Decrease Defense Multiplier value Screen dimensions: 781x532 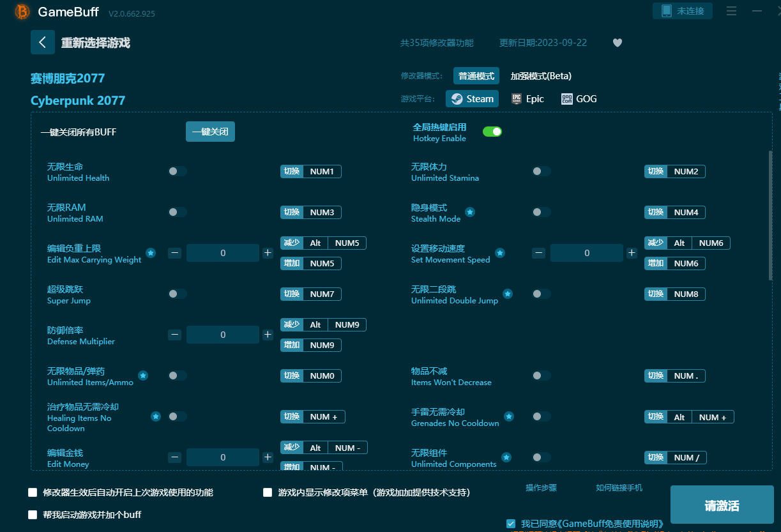(175, 335)
